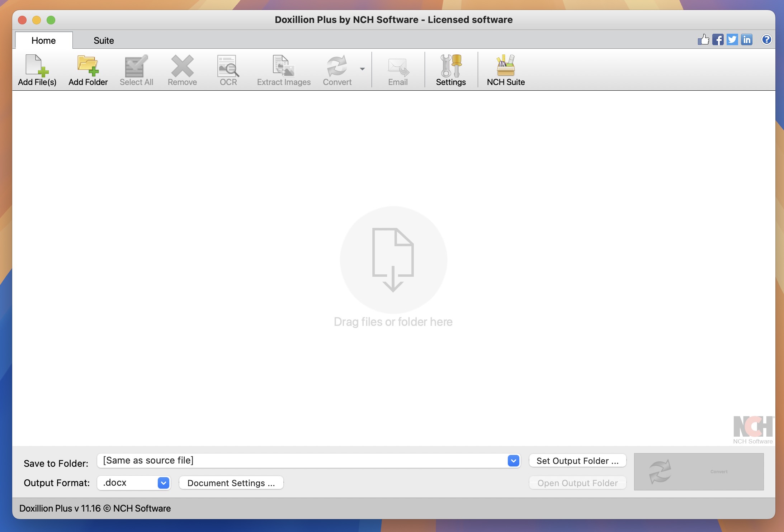Click the Add Folder icon

pyautogui.click(x=88, y=70)
